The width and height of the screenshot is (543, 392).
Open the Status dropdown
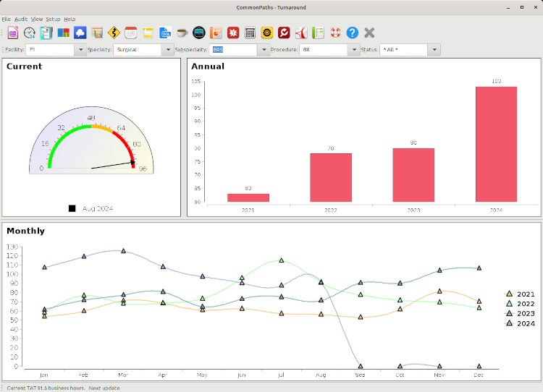point(434,50)
